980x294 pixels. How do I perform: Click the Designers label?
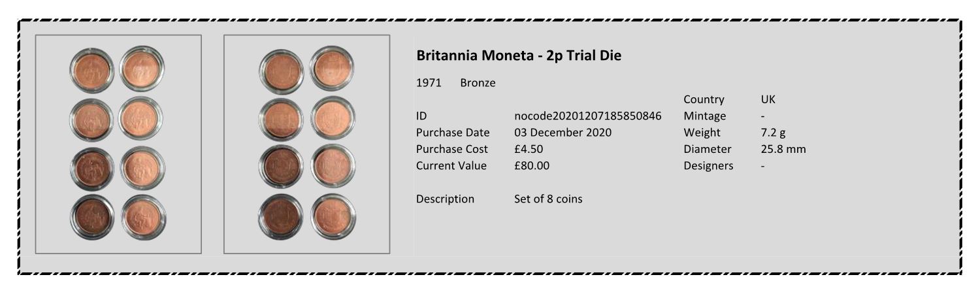pyautogui.click(x=708, y=165)
